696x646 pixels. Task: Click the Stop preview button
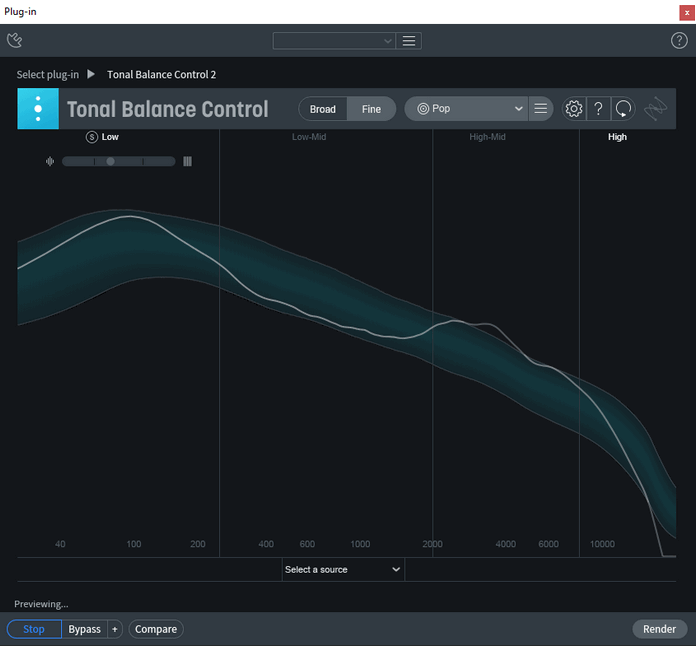click(34, 629)
